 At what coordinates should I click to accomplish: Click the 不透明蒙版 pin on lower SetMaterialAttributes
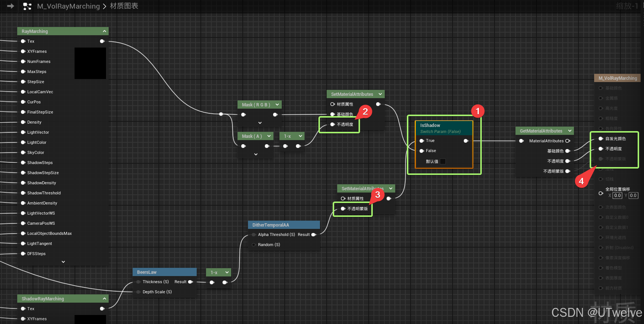point(343,209)
